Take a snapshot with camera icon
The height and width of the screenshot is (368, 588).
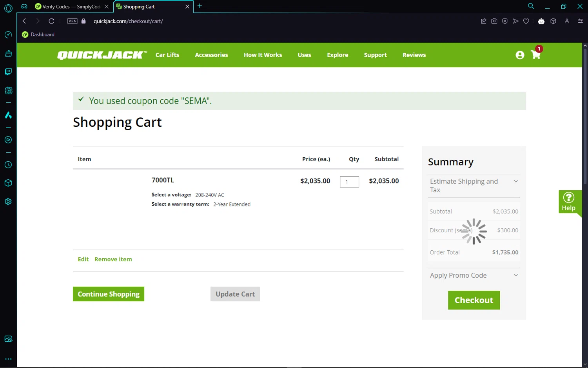tap(494, 21)
